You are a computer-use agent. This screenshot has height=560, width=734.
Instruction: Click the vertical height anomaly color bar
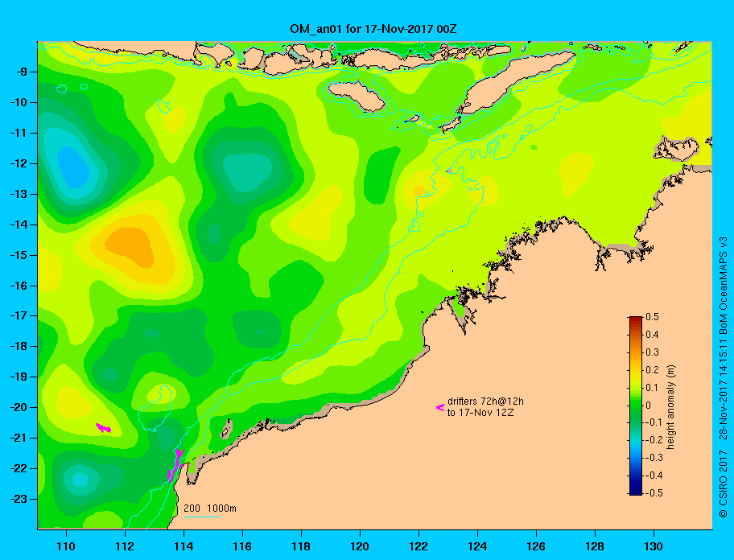636,406
